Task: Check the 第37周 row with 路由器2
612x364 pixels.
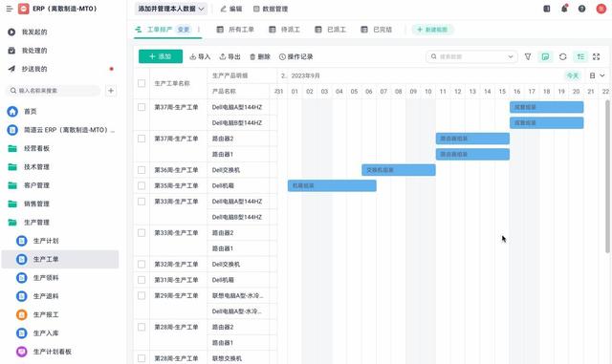Action: pyautogui.click(x=142, y=139)
